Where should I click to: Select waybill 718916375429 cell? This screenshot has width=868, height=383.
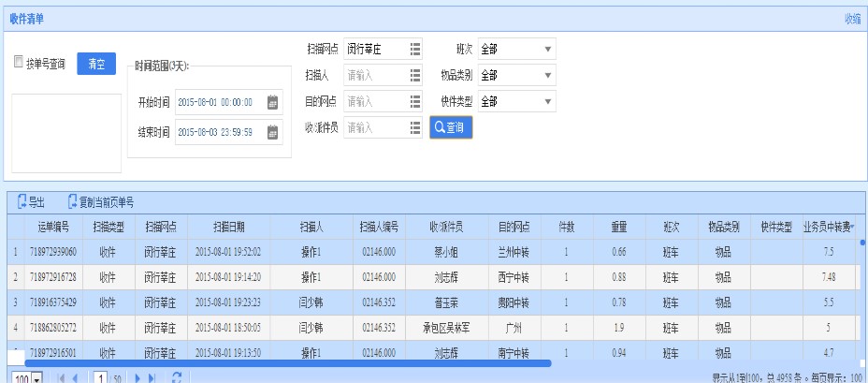(53, 302)
